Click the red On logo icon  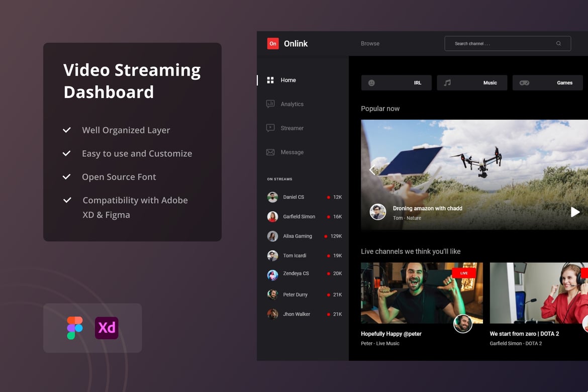click(x=272, y=44)
